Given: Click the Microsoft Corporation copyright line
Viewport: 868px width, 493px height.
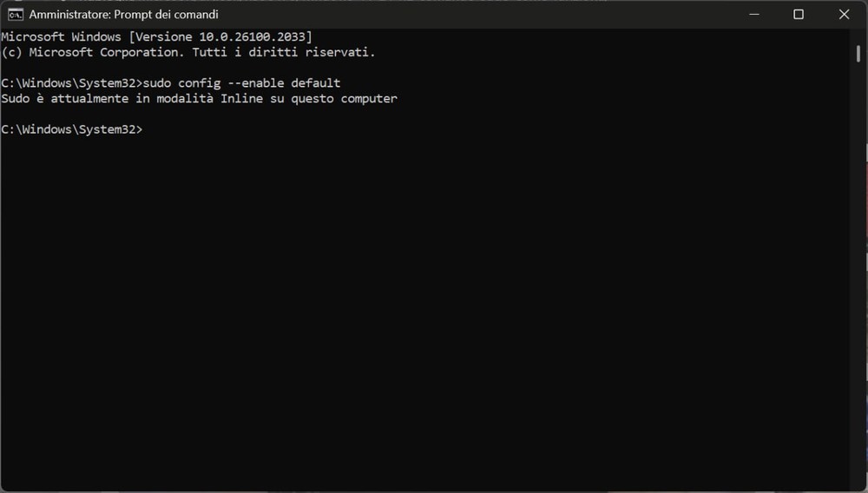Looking at the screenshot, I should coord(188,52).
